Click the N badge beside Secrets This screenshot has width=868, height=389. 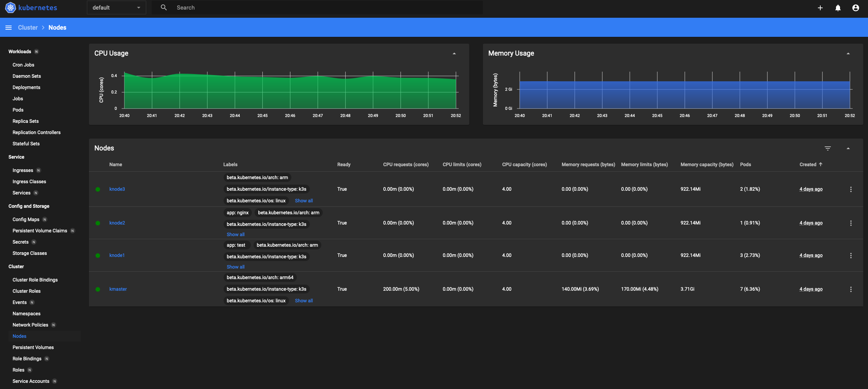click(x=34, y=242)
